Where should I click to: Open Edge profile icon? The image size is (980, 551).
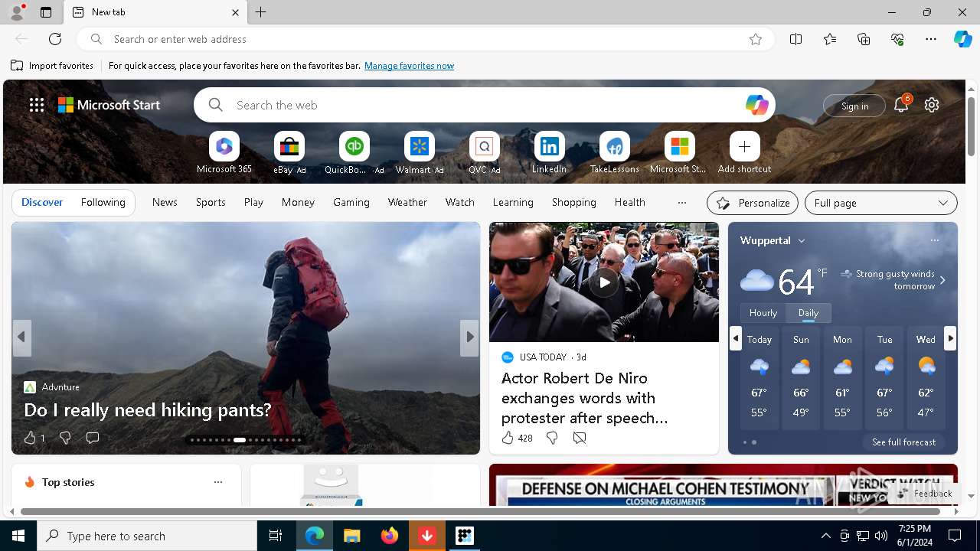[17, 12]
